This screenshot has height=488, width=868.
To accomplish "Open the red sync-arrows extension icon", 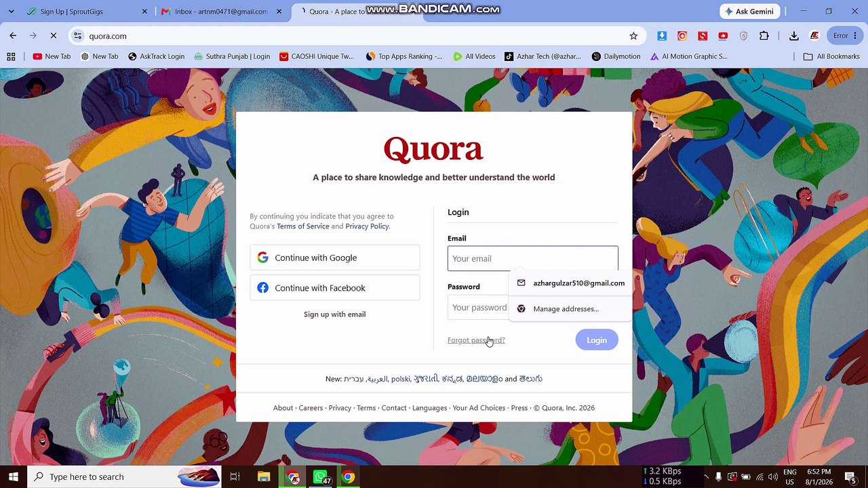I will pyautogui.click(x=703, y=36).
